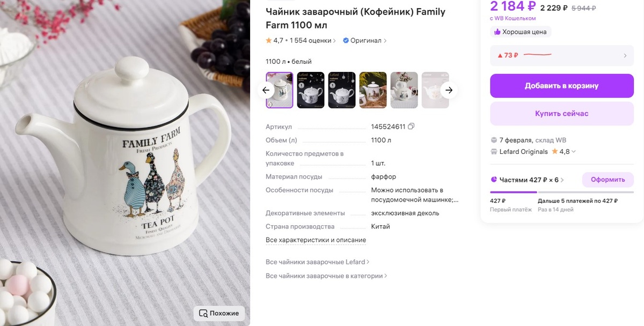
Task: Click the star rating 4,7 icon
Action: [x=269, y=40]
